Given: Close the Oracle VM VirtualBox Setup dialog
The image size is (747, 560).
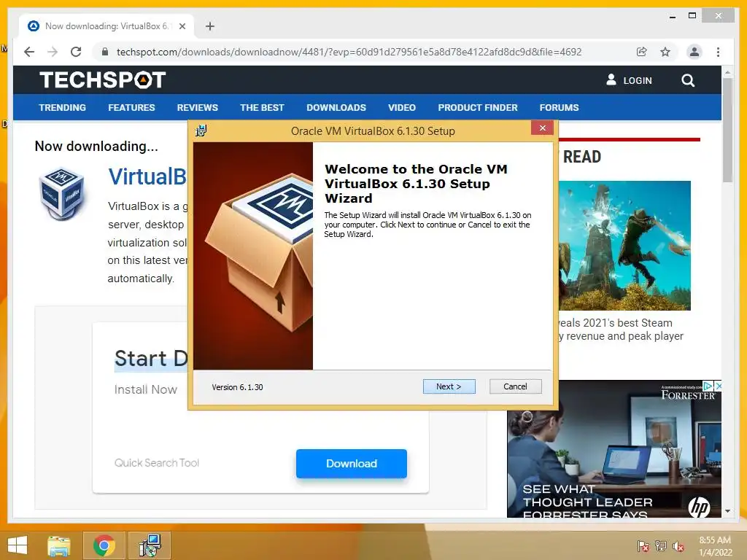Looking at the screenshot, I should (542, 128).
